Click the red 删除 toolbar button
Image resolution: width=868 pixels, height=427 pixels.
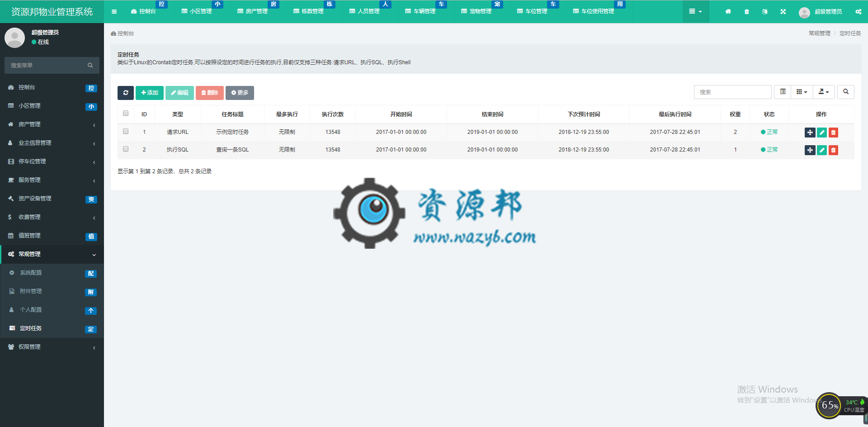(210, 93)
